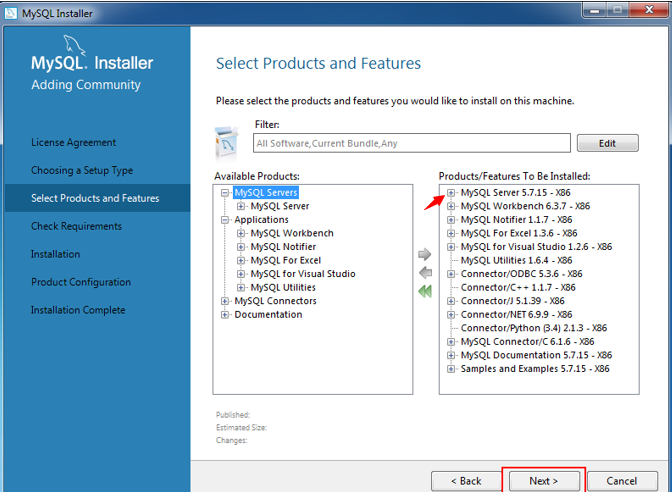Viewport: 672px width, 492px height.
Task: Expand MySQL Notifier in Available Products
Action: point(241,247)
